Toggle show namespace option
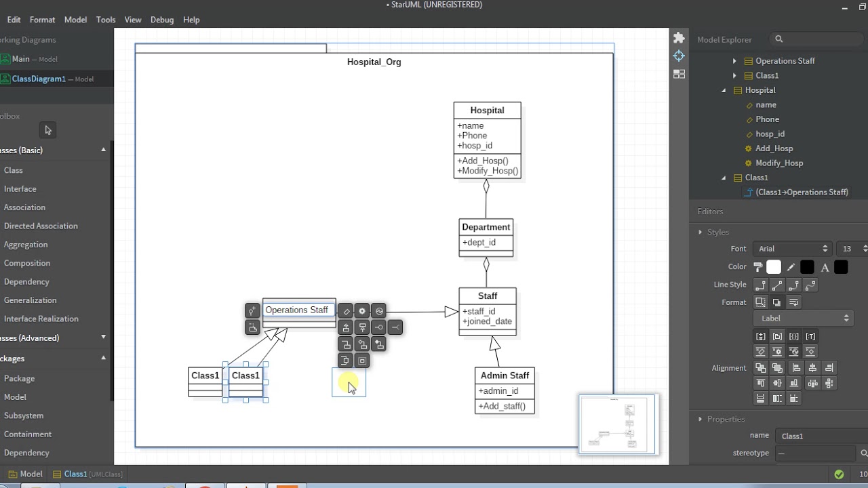 point(777,336)
